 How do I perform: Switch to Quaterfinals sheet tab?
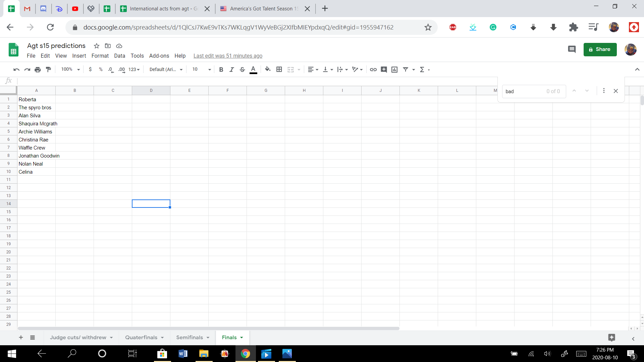[141, 338]
